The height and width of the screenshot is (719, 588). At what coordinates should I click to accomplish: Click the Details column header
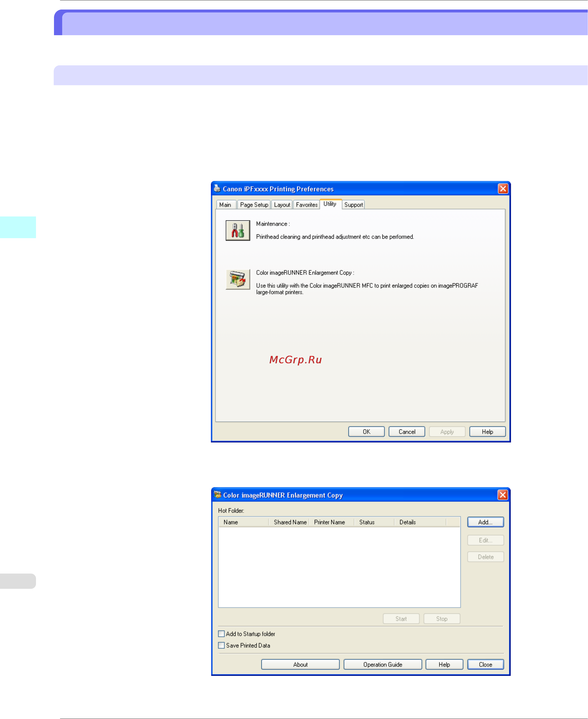coord(420,522)
